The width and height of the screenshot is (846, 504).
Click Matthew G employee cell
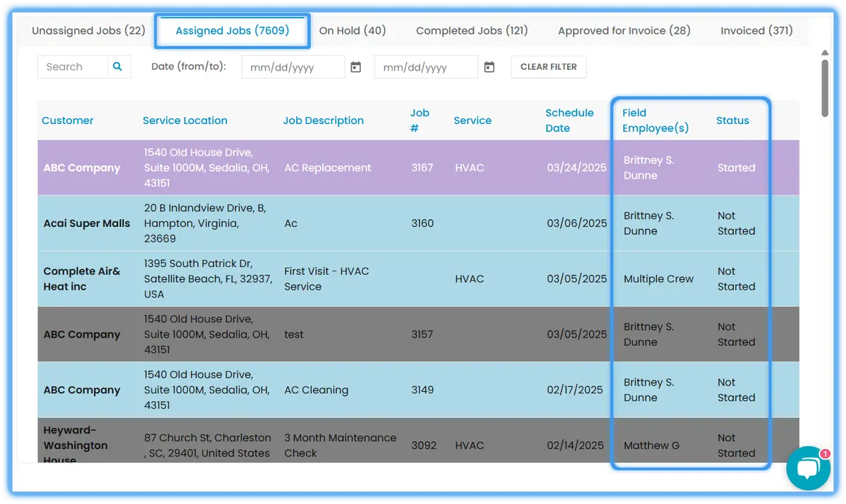click(651, 445)
